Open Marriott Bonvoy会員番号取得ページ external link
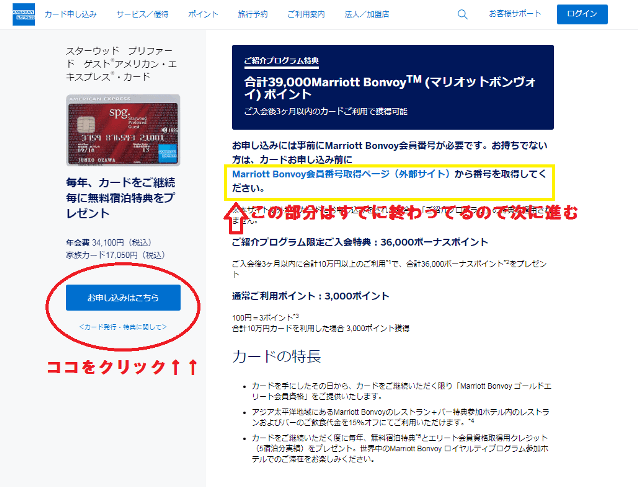 pos(341,174)
